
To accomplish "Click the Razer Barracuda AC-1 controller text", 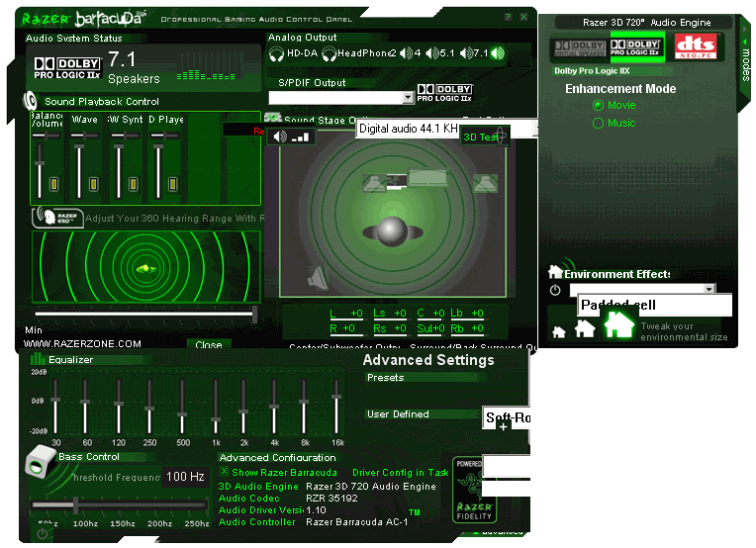I will coord(357,522).
